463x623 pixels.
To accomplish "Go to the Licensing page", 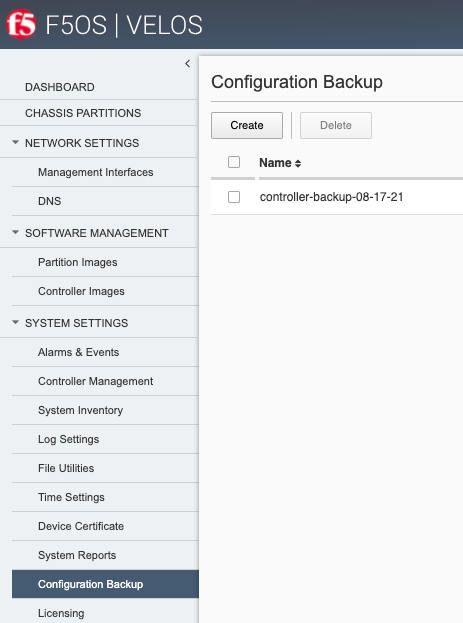I will 61,613.
